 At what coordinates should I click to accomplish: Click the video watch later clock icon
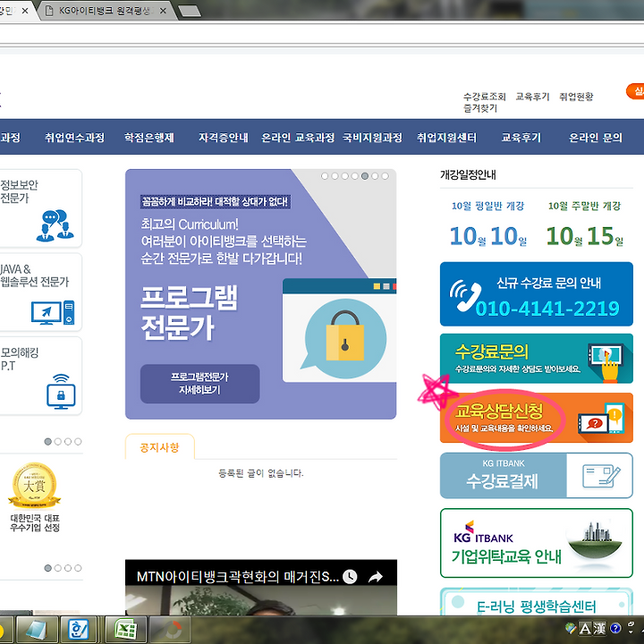350,577
